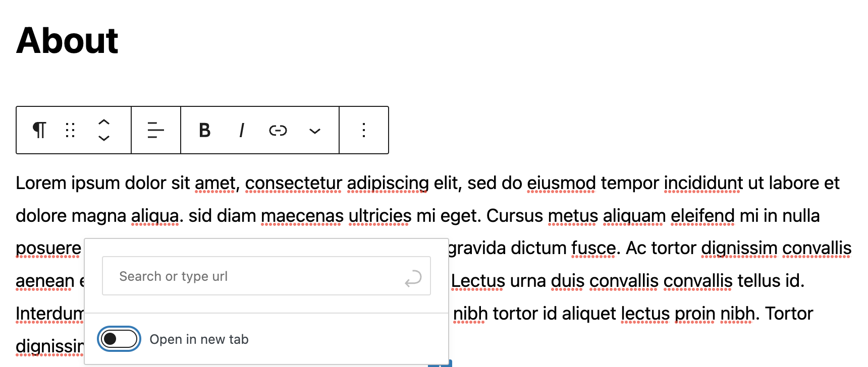Place cursor on word 'consectetur' in paragraph
The width and height of the screenshot is (868, 367).
click(294, 183)
